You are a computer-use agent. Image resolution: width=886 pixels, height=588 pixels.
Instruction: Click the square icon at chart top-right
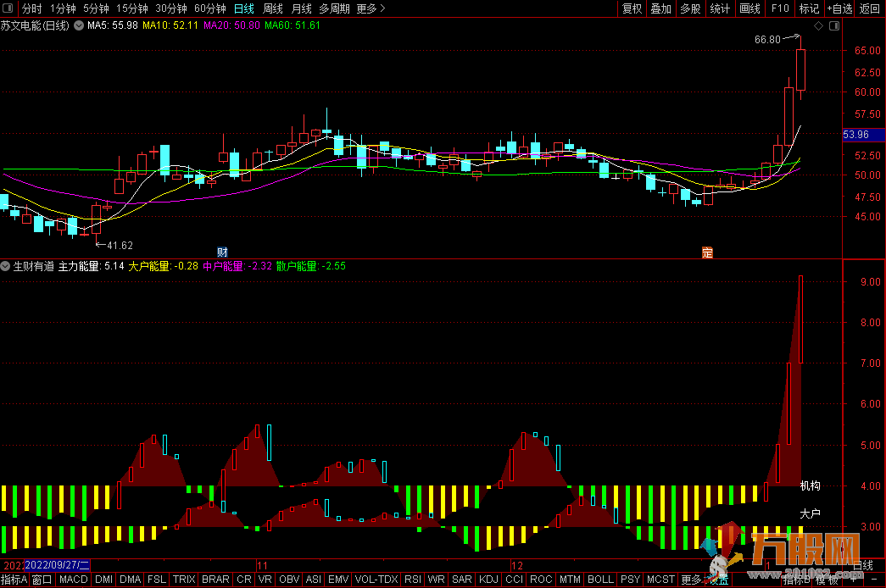[833, 26]
